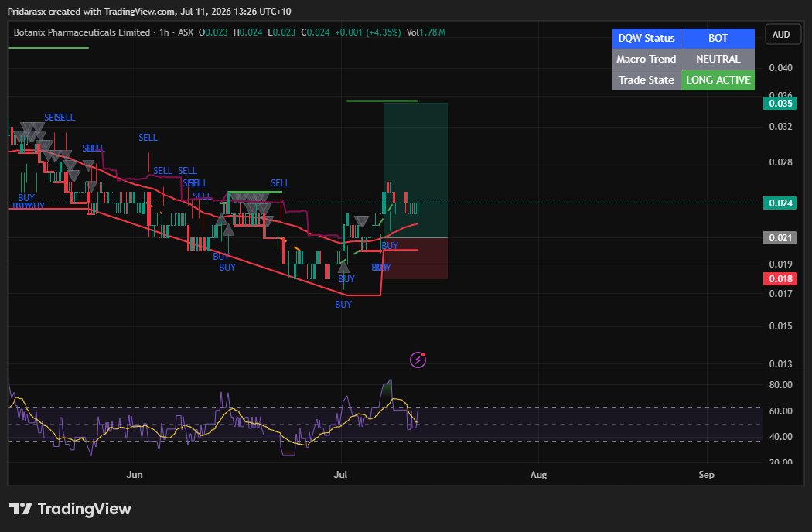Select the green long position profit zone
Viewport: 812px width, 532px height.
point(415,170)
